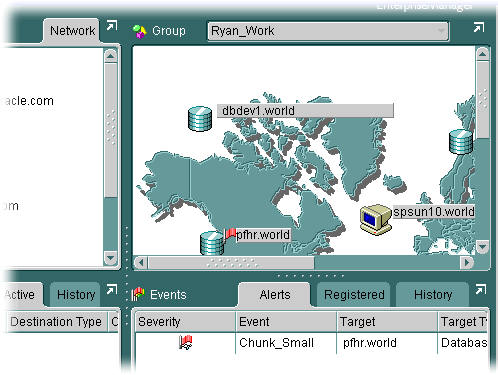Open the Events History tab
This screenshot has width=498, height=375.
[x=433, y=295]
